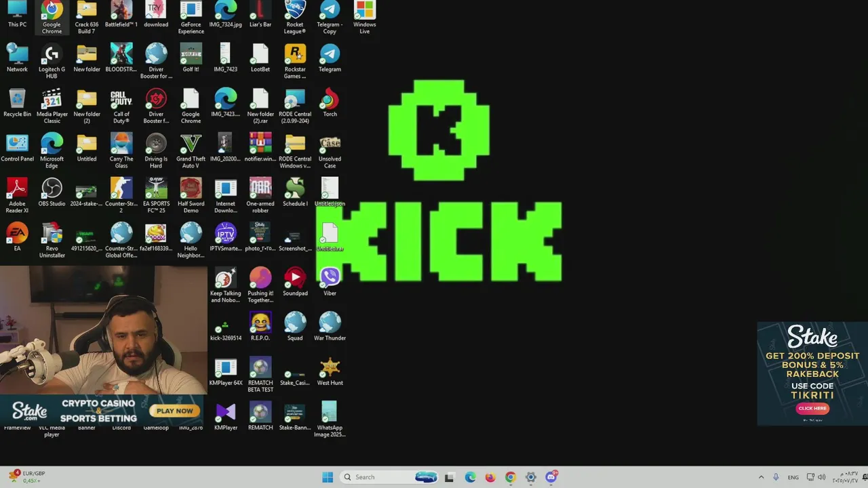Open Unsolved Case game
This screenshot has width=868, height=488.
coord(330,151)
